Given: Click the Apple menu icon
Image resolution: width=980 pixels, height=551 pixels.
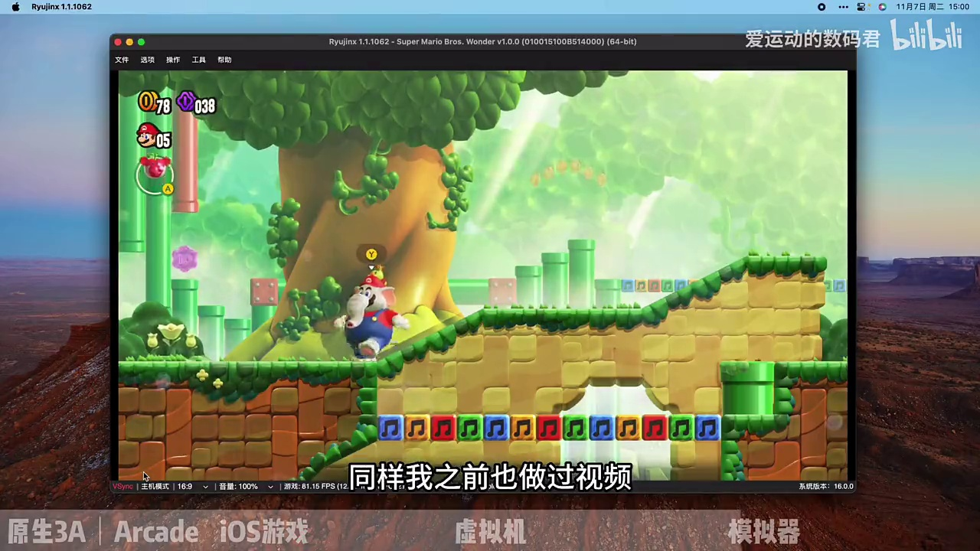Looking at the screenshot, I should 15,7.
